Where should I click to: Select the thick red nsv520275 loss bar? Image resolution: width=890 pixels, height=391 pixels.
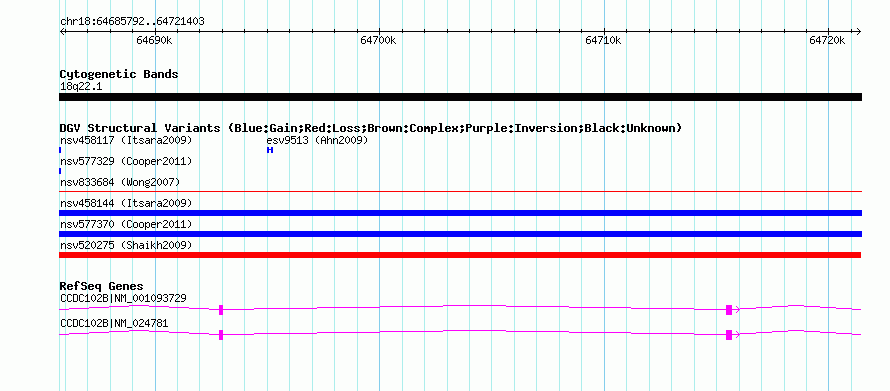460,255
